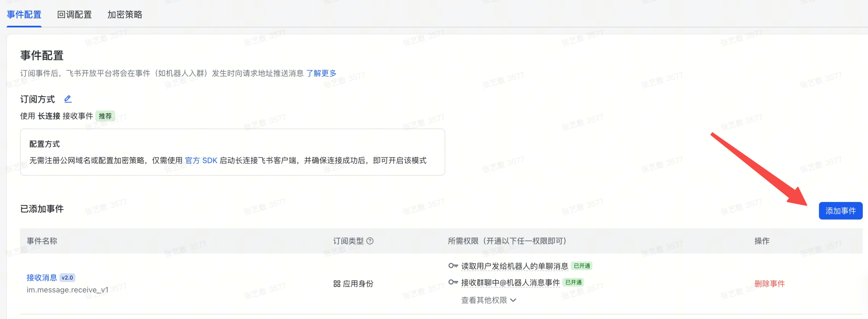868x319 pixels.
Task: Click the green 推荐 badge after 长连接
Action: tap(105, 116)
